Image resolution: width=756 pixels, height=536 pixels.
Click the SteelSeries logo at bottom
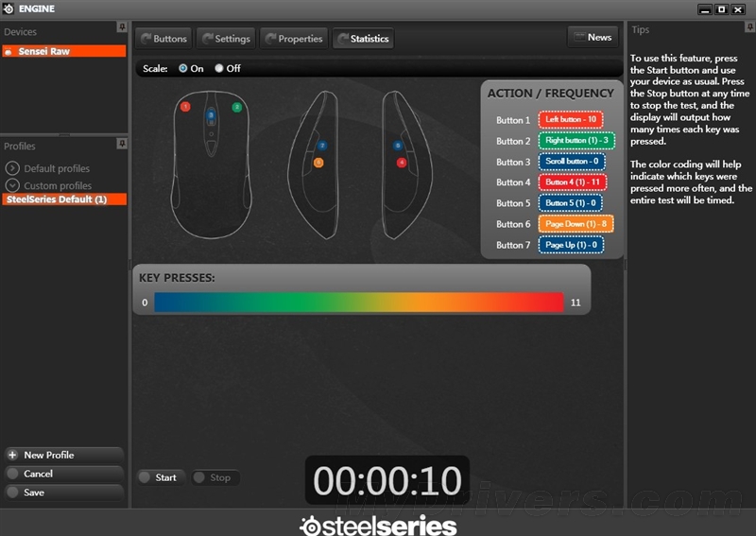pos(378,526)
